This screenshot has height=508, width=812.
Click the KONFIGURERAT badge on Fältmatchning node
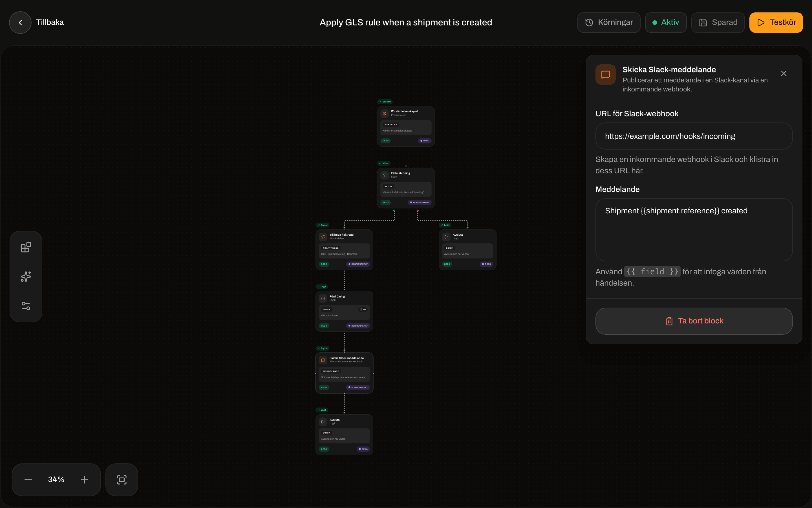420,203
